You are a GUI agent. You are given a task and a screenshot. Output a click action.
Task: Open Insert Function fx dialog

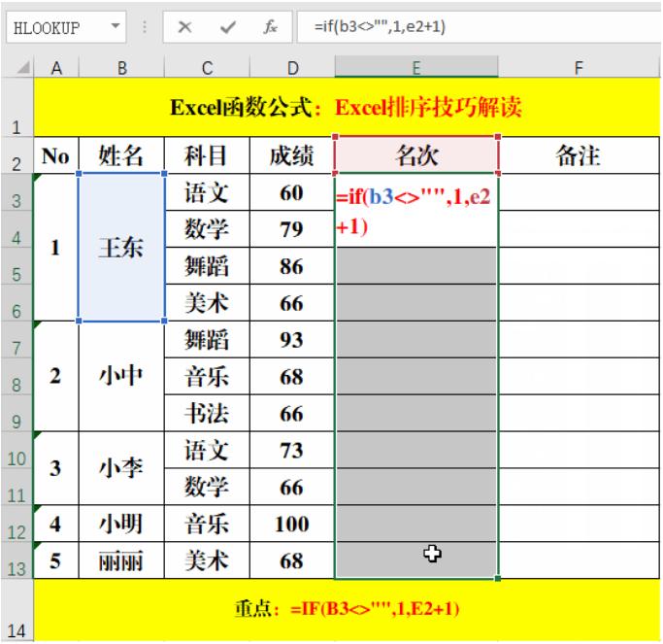pos(270,27)
